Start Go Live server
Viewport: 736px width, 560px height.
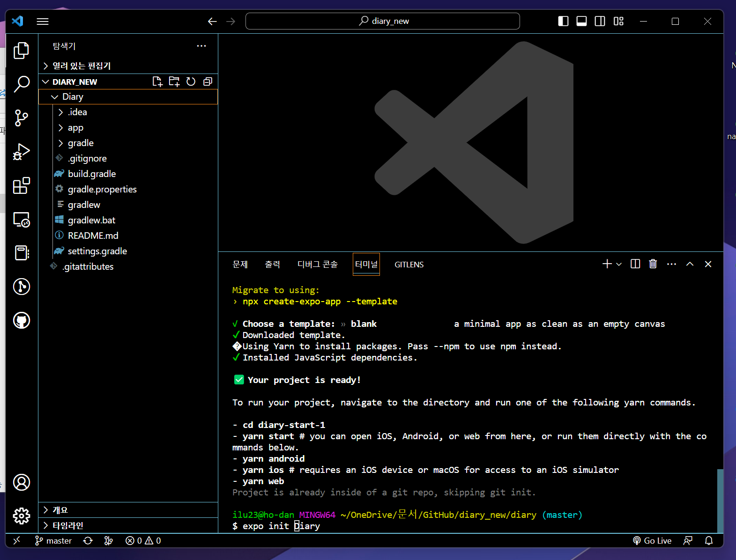coord(652,541)
